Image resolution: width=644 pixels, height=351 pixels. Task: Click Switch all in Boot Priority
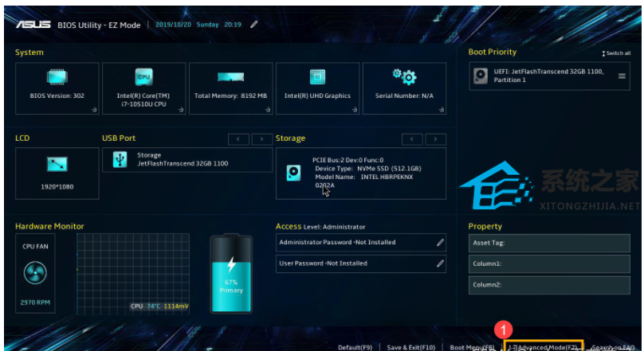pos(616,53)
